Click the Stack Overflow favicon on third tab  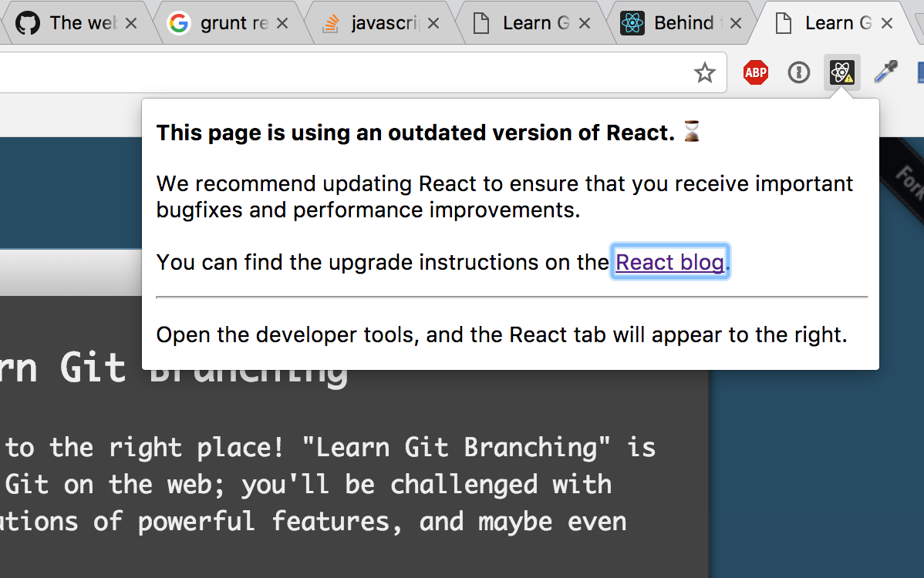pos(331,23)
